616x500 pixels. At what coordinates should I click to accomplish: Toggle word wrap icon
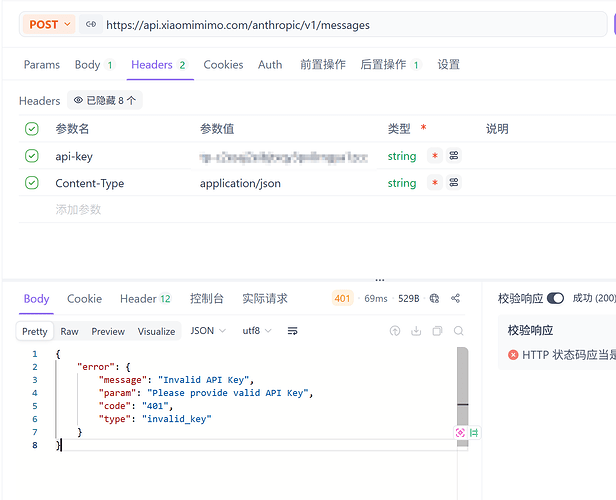point(293,331)
